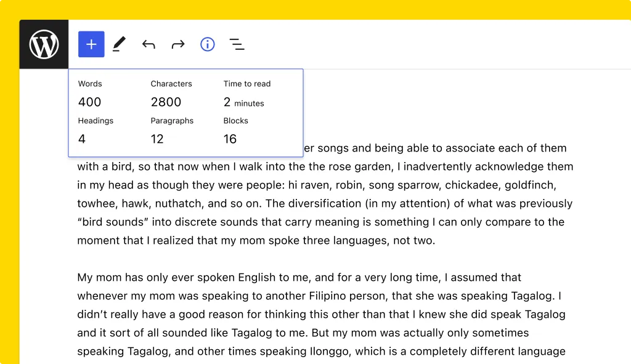This screenshot has height=364, width=631.
Task: Open the List View outline icon
Action: pyautogui.click(x=237, y=44)
